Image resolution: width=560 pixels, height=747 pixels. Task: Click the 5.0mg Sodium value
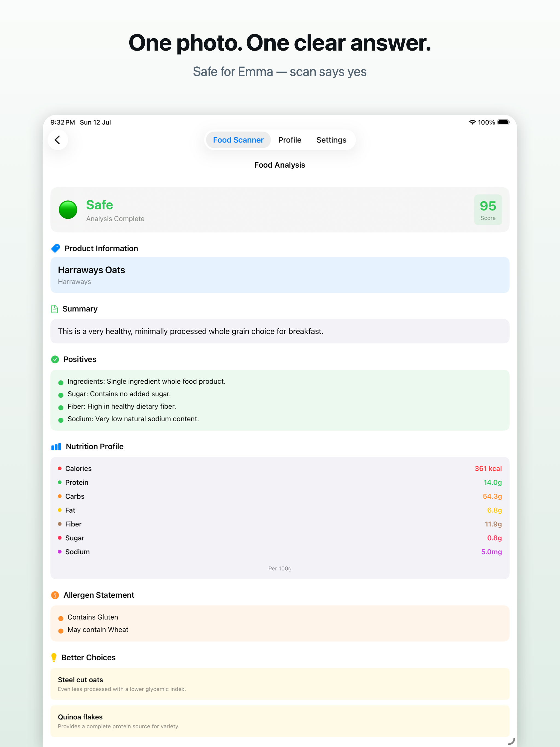pos(491,552)
